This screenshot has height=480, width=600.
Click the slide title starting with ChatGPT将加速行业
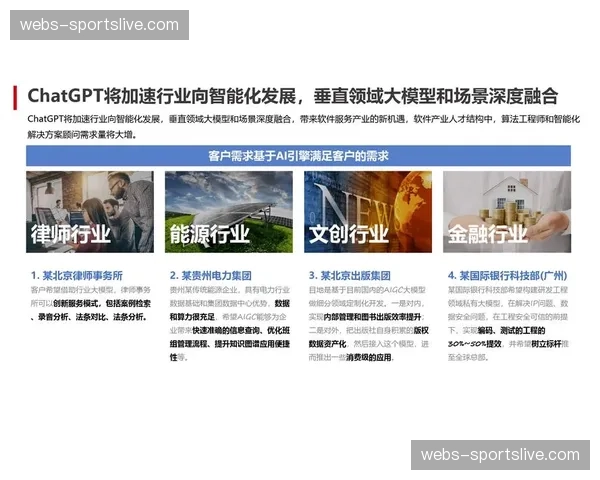click(293, 96)
